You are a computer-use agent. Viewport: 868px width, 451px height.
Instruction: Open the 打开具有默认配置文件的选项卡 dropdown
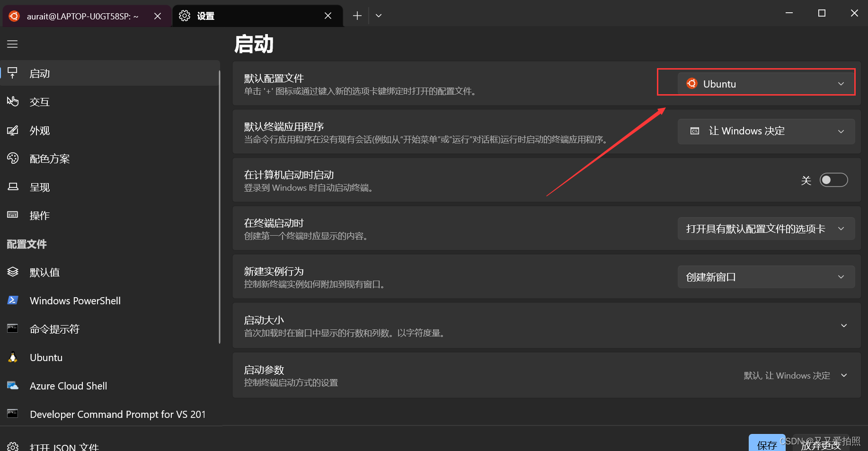[x=766, y=229]
